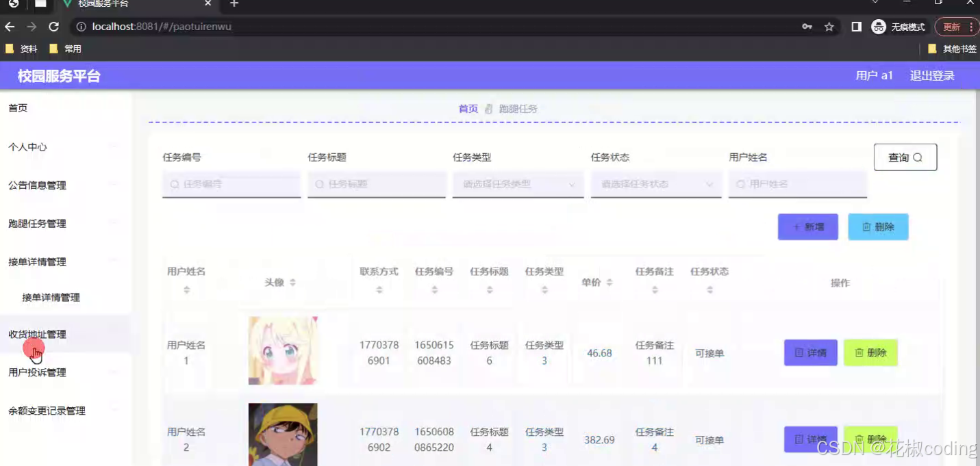Bookmark the page using the star icon
The image size is (980, 466).
tap(829, 27)
